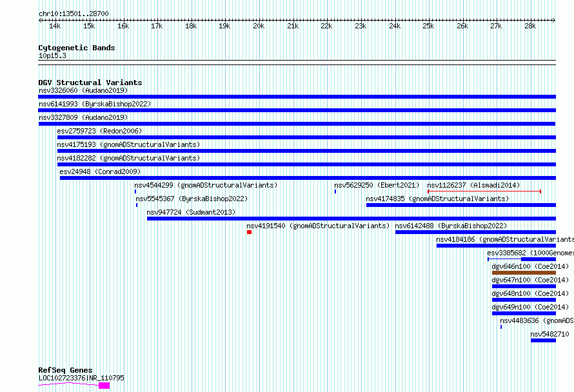Select nsv4182282 gnomAD variant label
The height and width of the screenshot is (392, 574).
(x=128, y=158)
